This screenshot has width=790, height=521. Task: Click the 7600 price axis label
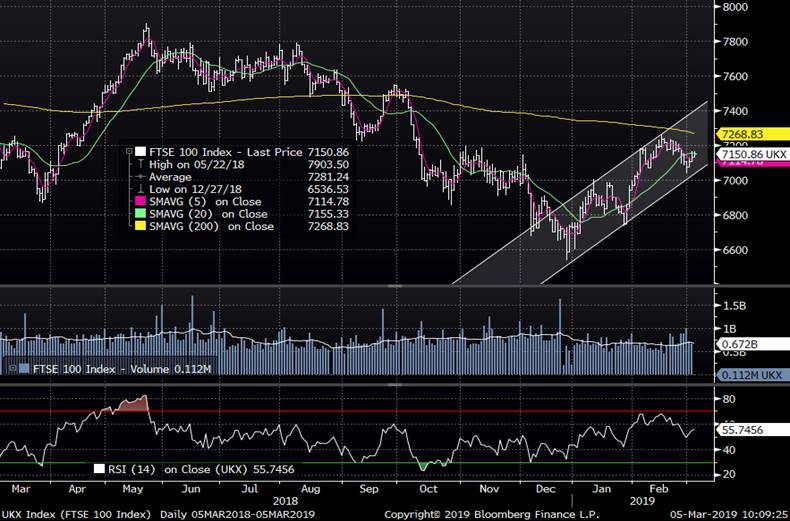pos(735,76)
